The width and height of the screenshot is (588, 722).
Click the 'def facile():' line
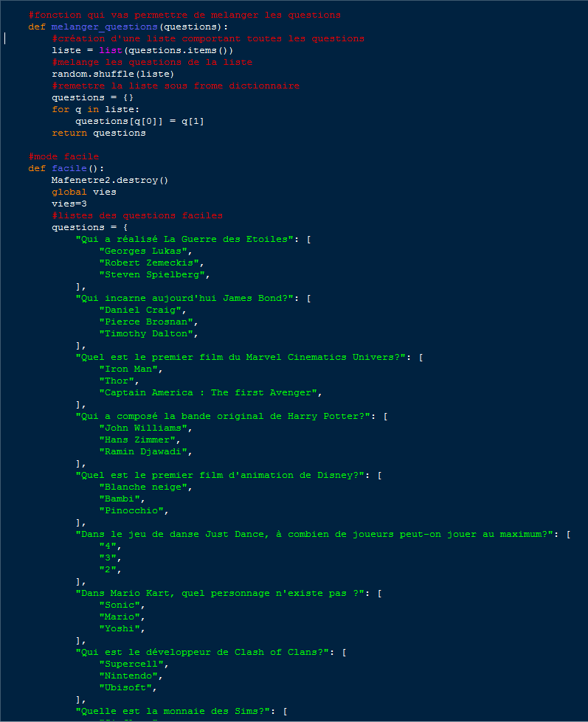coord(66,168)
